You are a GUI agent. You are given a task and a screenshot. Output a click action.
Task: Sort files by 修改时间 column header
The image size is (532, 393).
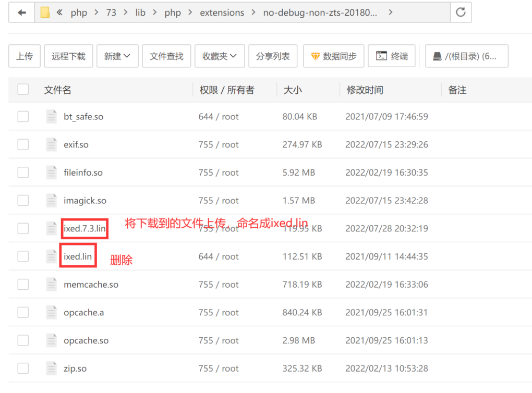pyautogui.click(x=365, y=90)
